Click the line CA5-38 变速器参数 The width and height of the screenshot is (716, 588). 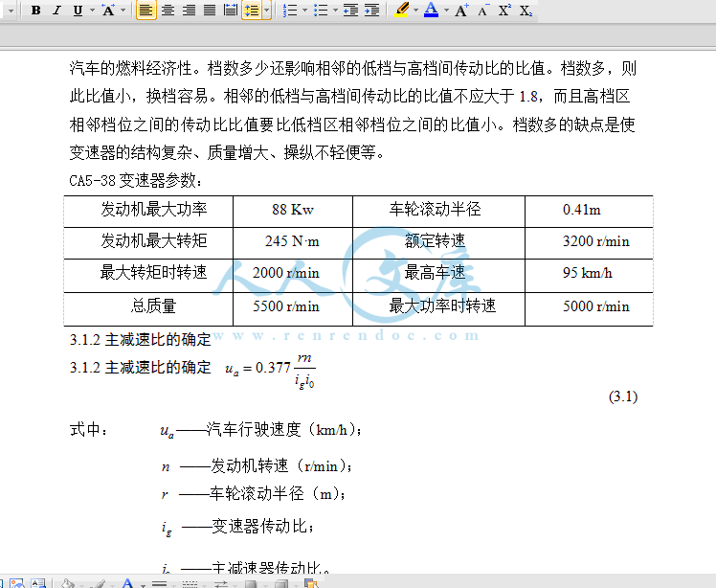(x=136, y=180)
